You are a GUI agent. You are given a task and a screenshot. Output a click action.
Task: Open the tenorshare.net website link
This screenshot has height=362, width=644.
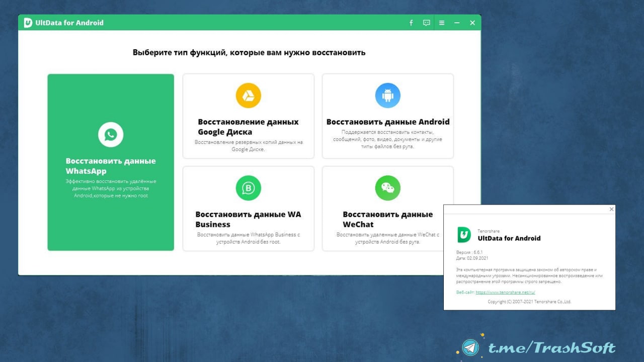pyautogui.click(x=505, y=292)
